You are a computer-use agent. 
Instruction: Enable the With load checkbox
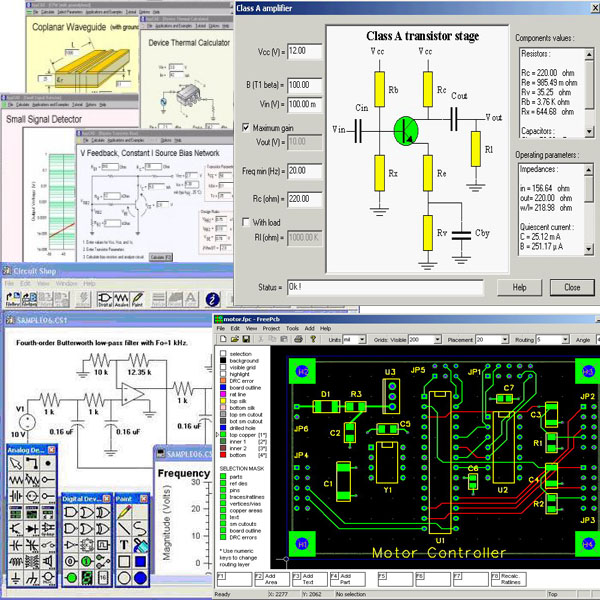pyautogui.click(x=246, y=222)
